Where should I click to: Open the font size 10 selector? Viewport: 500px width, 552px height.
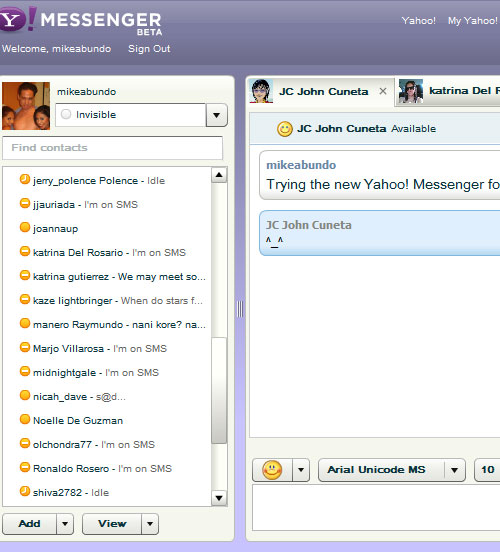487,470
